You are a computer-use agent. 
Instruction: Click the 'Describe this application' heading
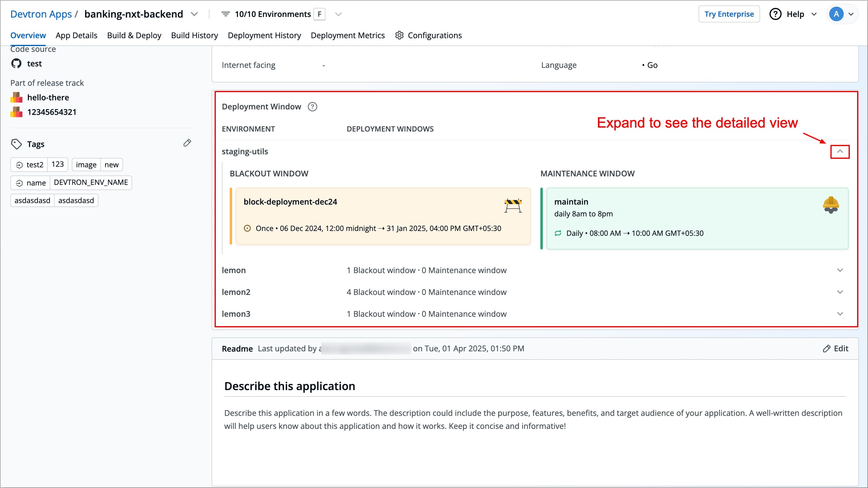290,386
